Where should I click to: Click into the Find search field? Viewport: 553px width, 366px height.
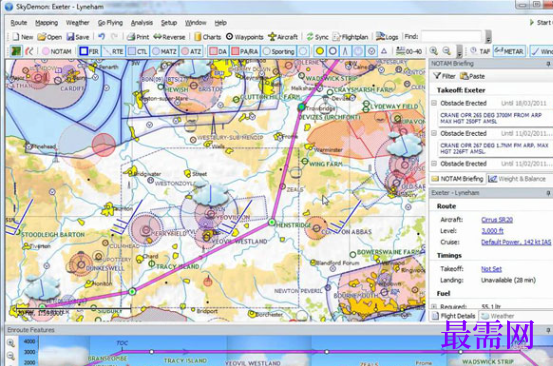click(x=451, y=37)
